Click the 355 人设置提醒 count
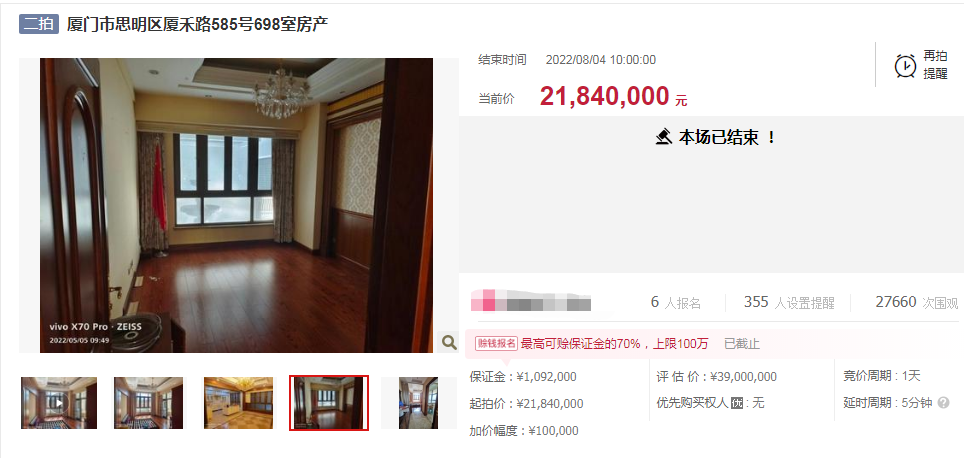964x458 pixels. tap(789, 302)
